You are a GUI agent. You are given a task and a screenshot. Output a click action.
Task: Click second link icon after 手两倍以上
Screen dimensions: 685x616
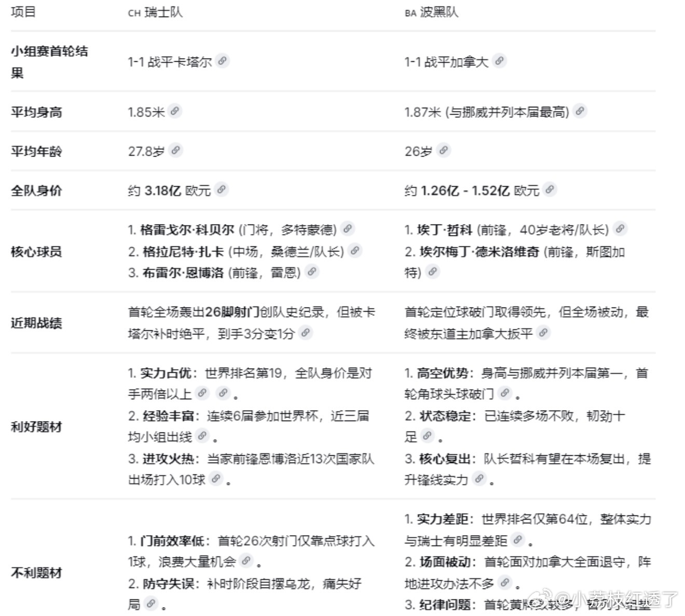coord(223,394)
